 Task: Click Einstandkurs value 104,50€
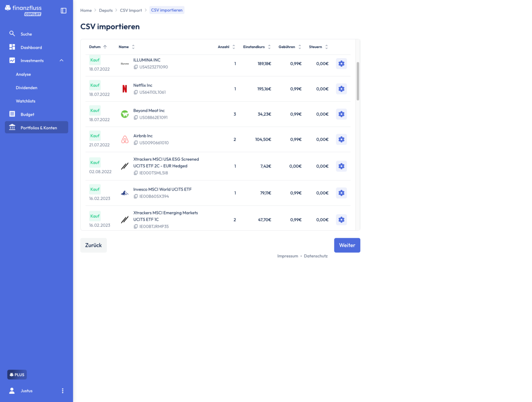tap(263, 140)
